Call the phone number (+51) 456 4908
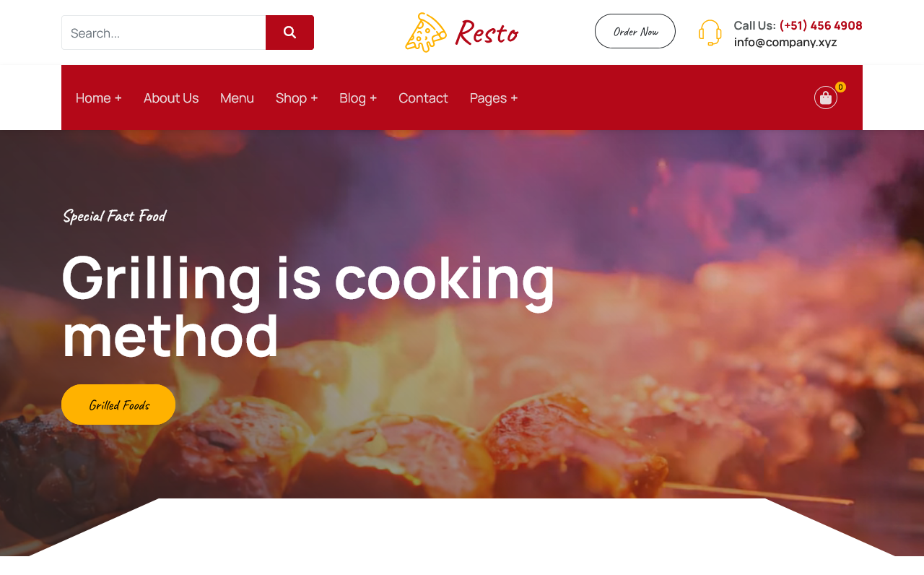Image resolution: width=924 pixels, height=575 pixels. 821,25
